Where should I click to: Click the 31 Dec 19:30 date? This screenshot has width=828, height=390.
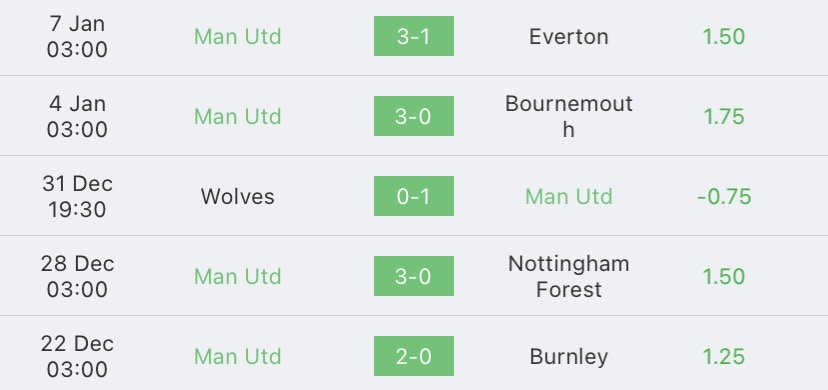click(77, 196)
